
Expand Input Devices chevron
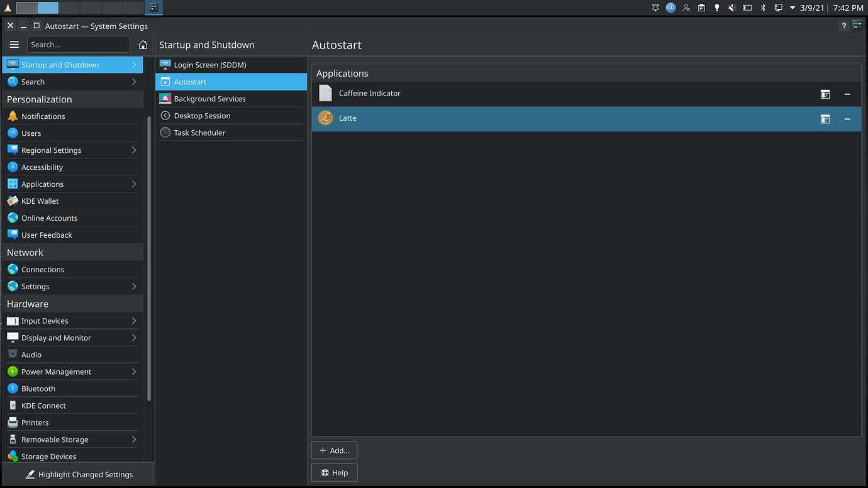point(134,321)
